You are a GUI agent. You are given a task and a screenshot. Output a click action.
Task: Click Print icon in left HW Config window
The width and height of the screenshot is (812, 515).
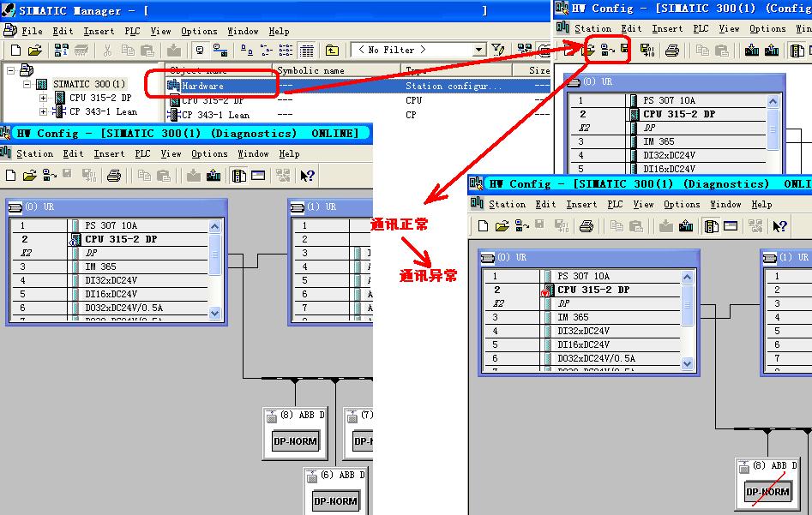[113, 176]
